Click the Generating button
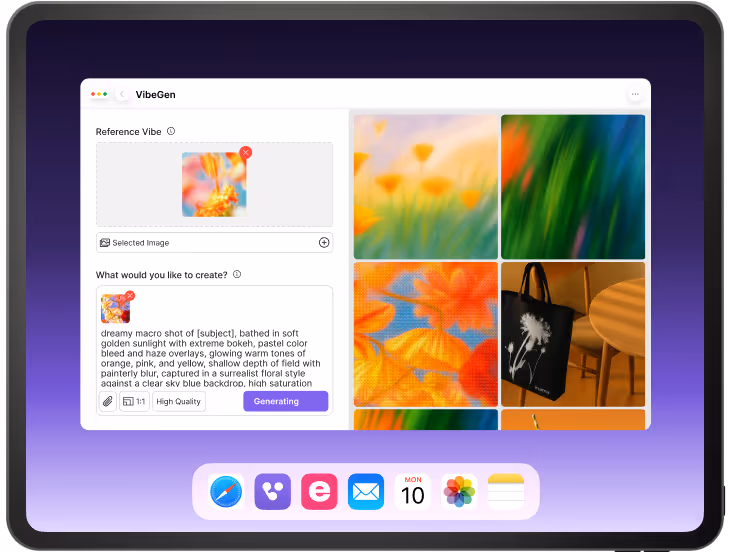Image resolution: width=730 pixels, height=552 pixels. (285, 401)
